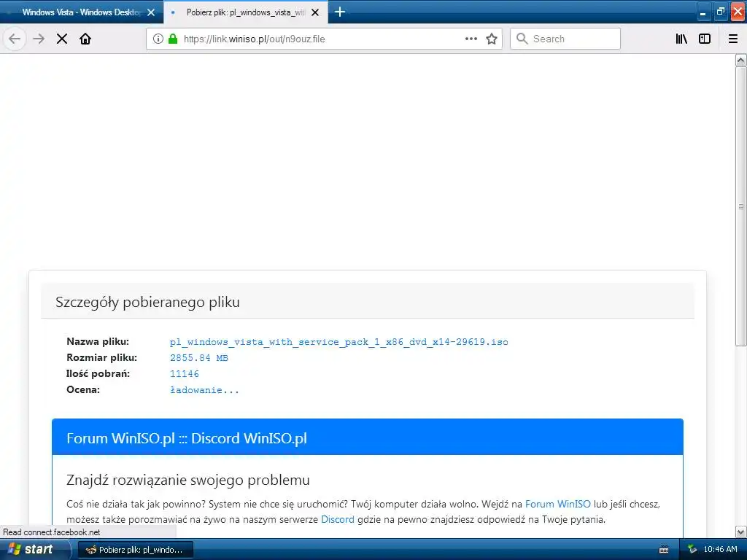Click the pl_windows_vista iso file name
Image resolution: width=747 pixels, height=560 pixels.
click(338, 342)
